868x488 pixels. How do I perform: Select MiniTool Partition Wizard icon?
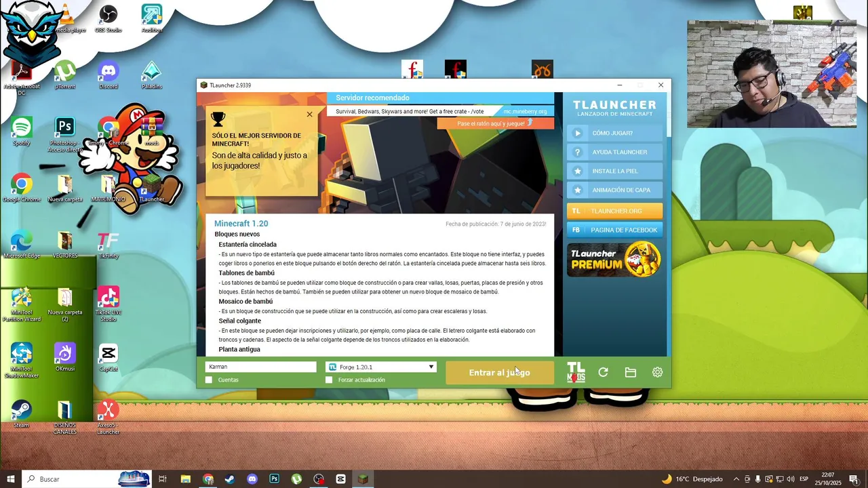22,304
